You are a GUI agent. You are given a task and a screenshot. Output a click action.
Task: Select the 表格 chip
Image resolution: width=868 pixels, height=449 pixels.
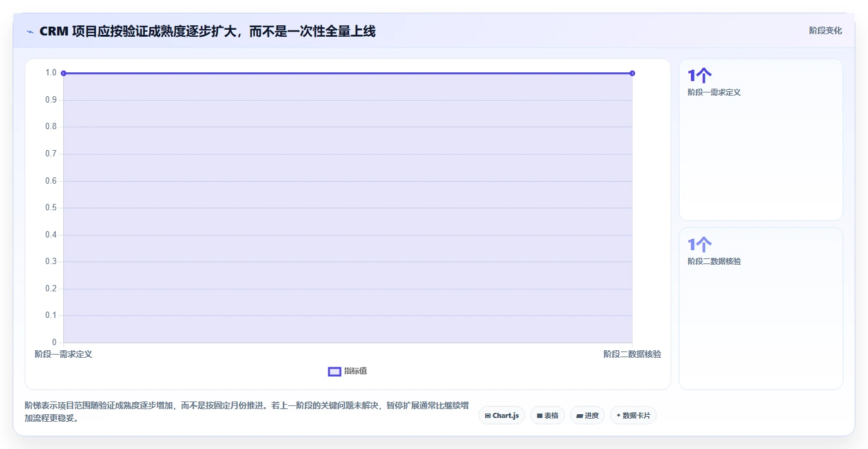547,415
